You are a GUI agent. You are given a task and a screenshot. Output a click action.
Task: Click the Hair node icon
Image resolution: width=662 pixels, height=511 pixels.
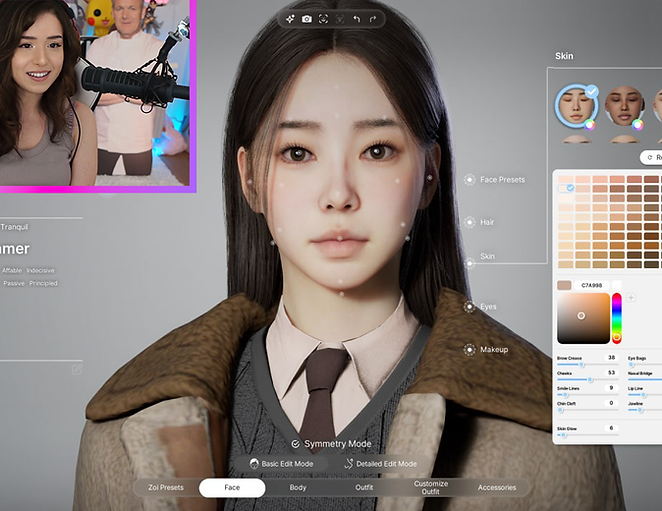point(469,222)
